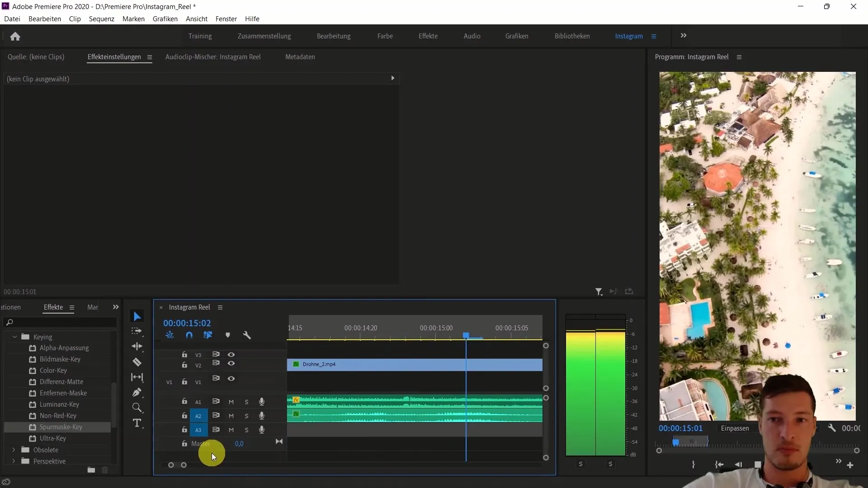Image resolution: width=868 pixels, height=488 pixels.
Task: Open timeline display settings wrench
Action: pyautogui.click(x=247, y=335)
